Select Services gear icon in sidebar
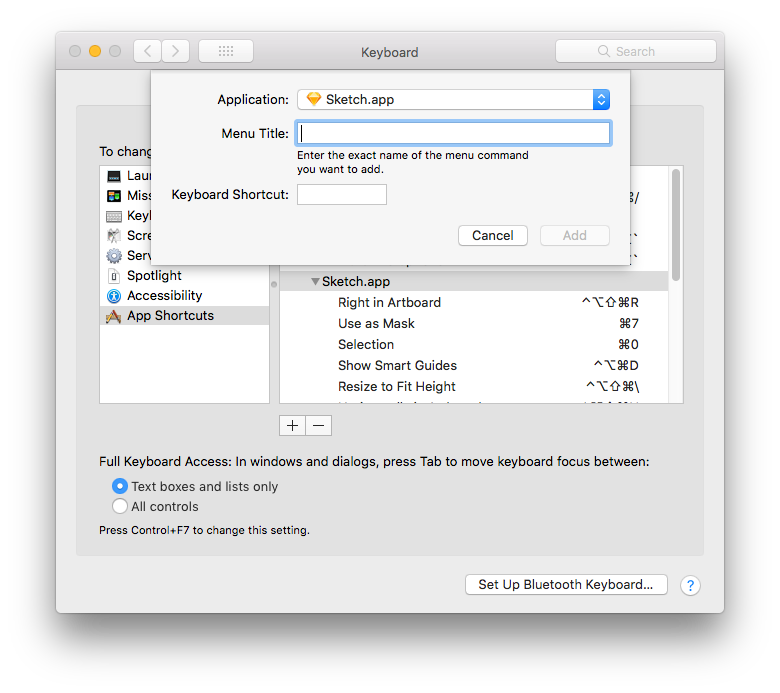 [x=114, y=256]
